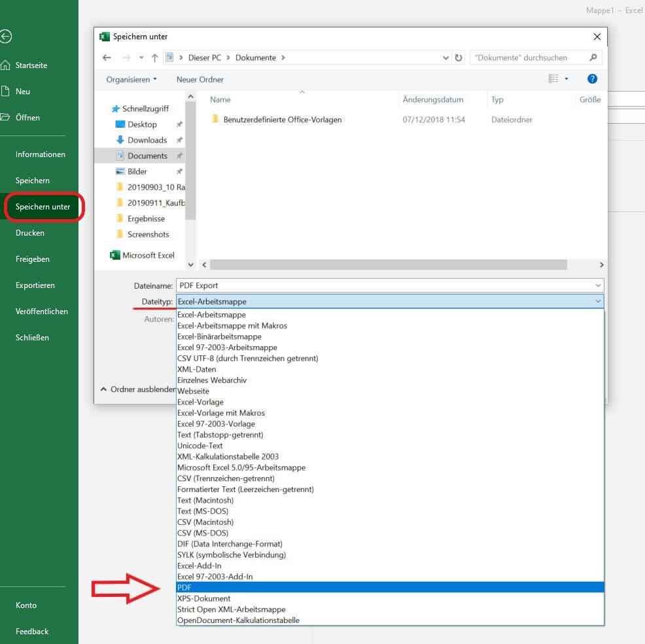Select Desktop in navigation pane
Screen dimensions: 645x644
click(142, 124)
